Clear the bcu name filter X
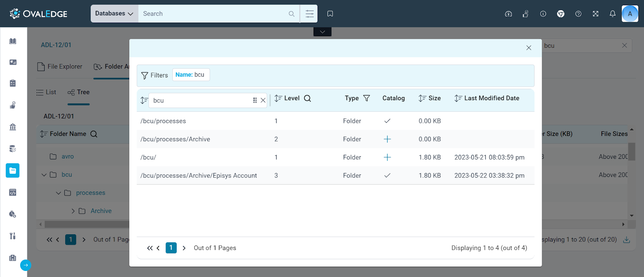This screenshot has width=644, height=277. (263, 100)
